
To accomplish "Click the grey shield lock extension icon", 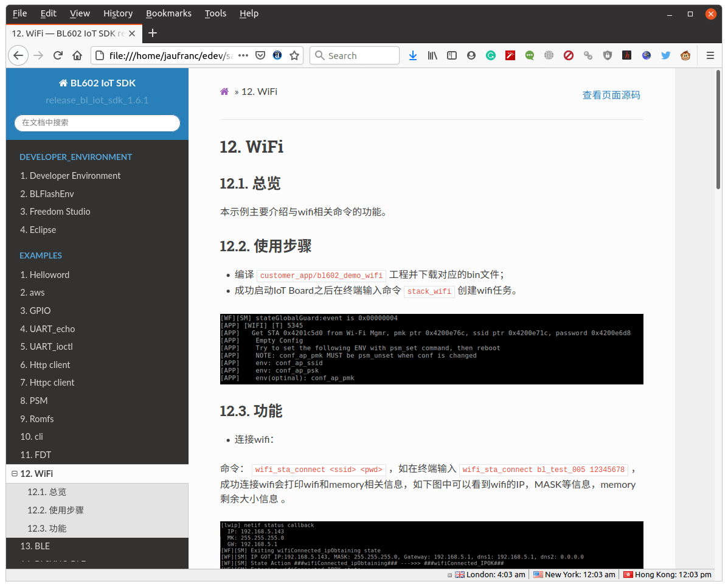I will tap(608, 56).
